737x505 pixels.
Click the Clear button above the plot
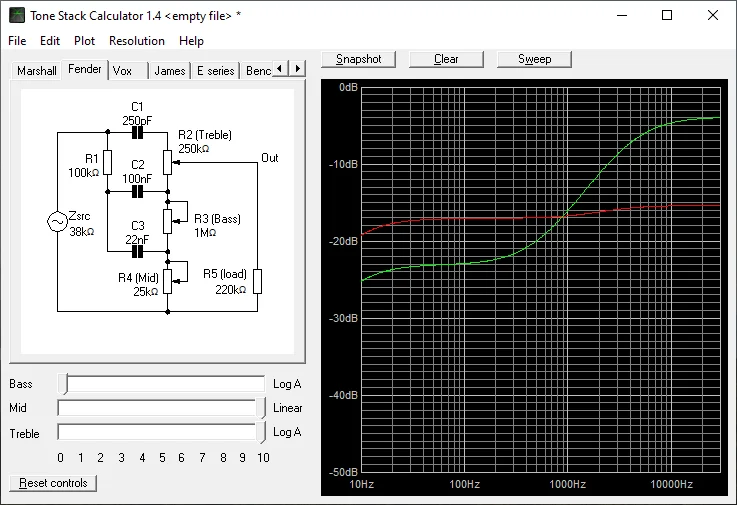(446, 59)
